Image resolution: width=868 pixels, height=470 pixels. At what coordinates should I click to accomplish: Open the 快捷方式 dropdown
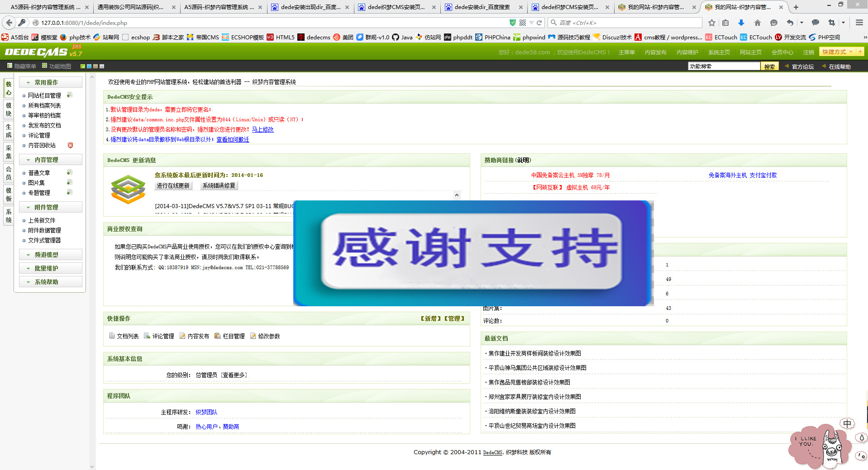[x=837, y=52]
